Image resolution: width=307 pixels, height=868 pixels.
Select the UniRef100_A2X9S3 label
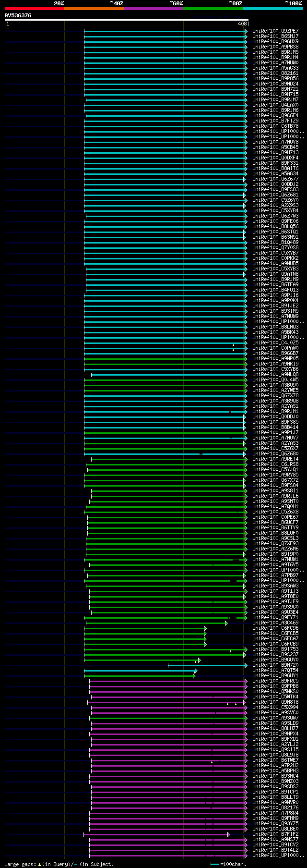(275, 205)
